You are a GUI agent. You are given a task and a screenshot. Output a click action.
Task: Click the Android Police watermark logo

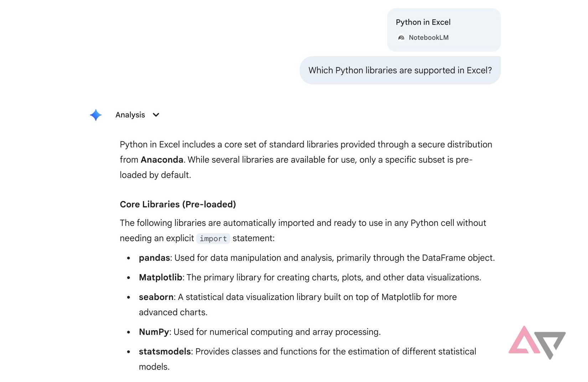(537, 342)
